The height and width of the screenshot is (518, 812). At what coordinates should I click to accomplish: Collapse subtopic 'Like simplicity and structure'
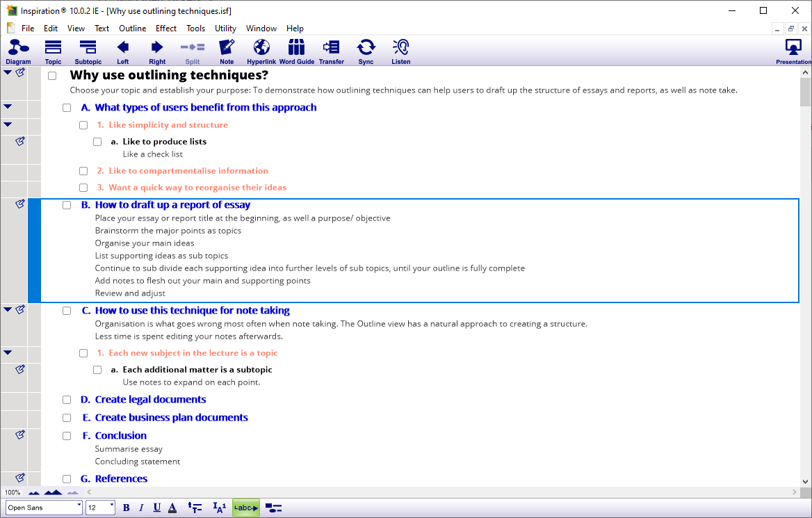(8, 124)
